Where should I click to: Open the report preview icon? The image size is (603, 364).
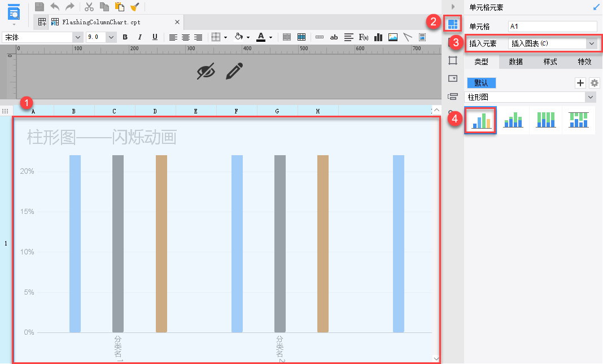[14, 12]
